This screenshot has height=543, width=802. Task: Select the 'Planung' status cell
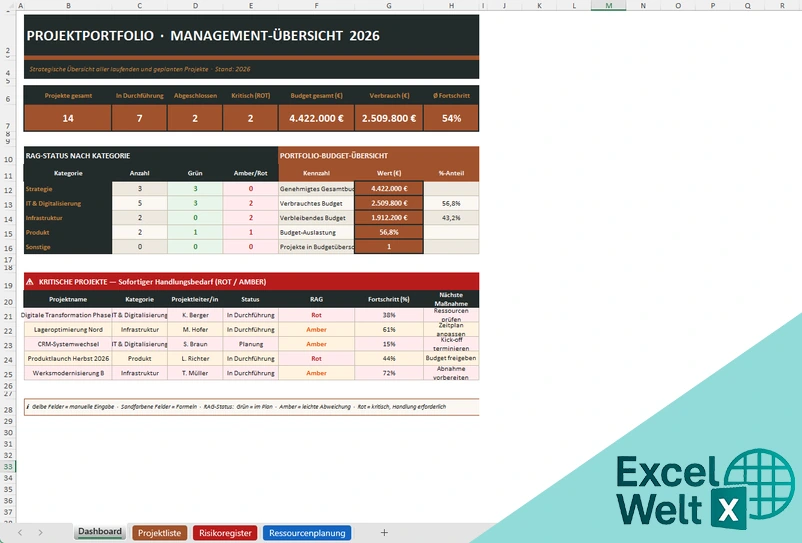(250, 344)
